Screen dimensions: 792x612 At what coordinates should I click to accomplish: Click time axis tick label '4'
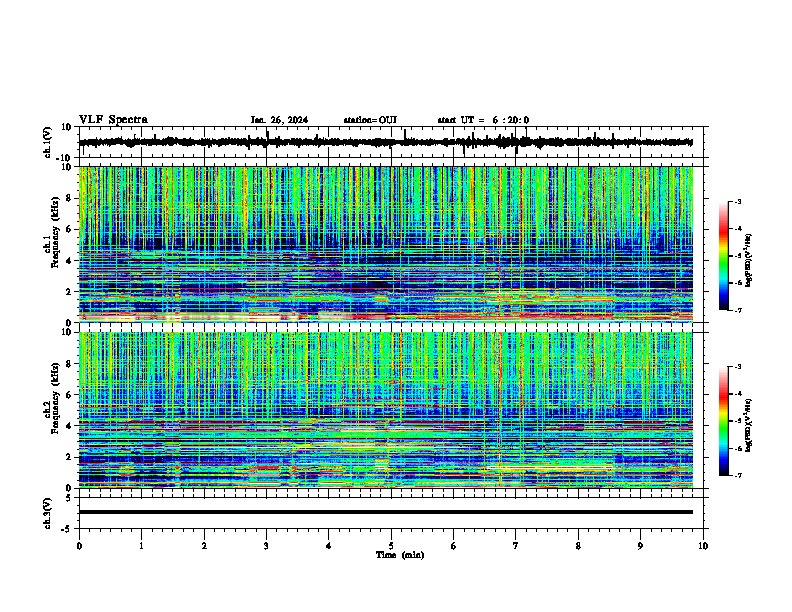point(329,546)
